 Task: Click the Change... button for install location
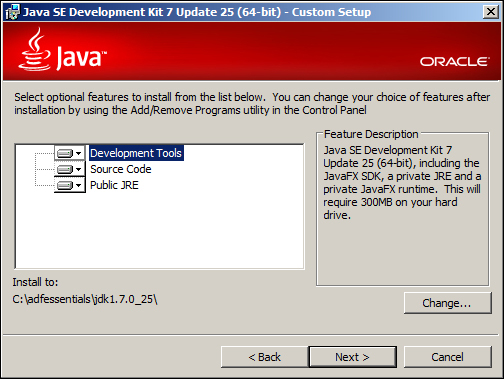(x=447, y=303)
